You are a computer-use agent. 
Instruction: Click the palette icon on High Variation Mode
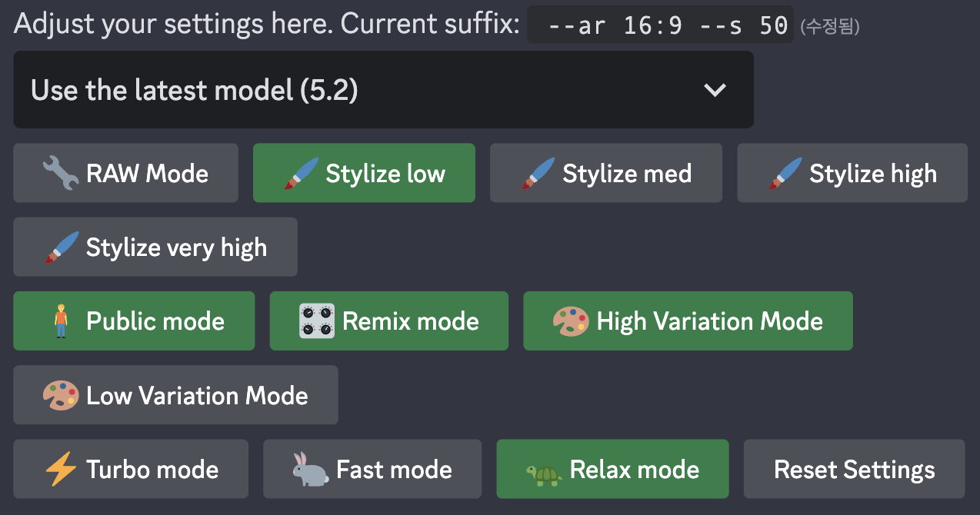(571, 321)
